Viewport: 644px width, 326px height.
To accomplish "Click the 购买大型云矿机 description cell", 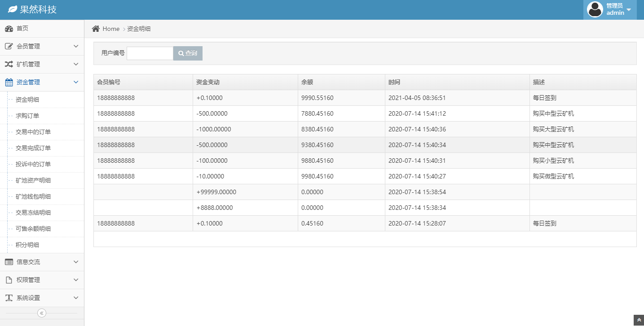I will 583,129.
